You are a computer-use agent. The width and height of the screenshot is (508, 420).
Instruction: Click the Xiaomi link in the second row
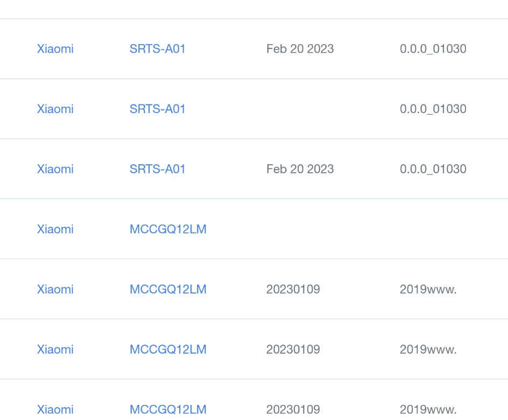pos(54,109)
